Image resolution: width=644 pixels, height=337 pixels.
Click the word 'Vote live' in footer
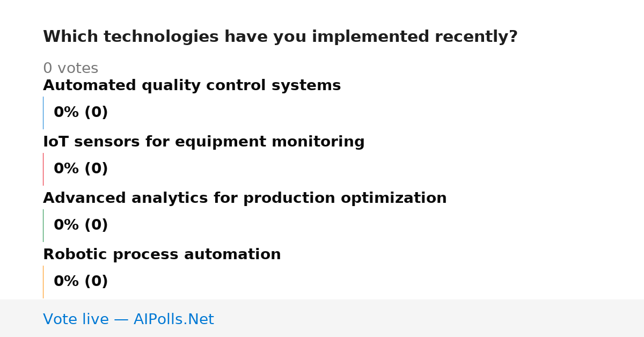click(76, 319)
